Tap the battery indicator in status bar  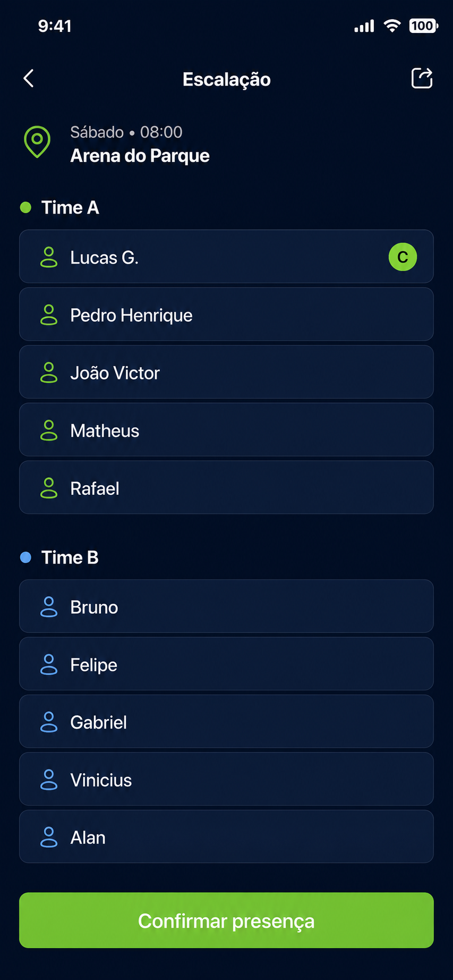[423, 26]
